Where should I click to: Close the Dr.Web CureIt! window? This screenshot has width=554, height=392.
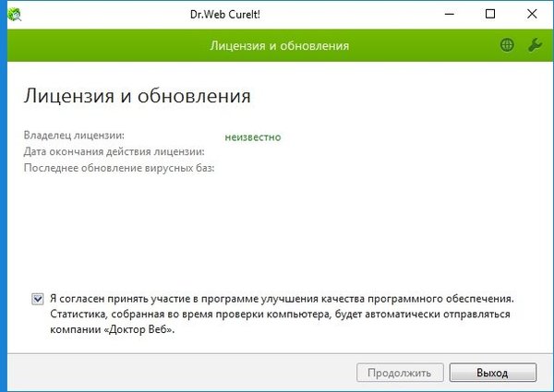tap(532, 14)
